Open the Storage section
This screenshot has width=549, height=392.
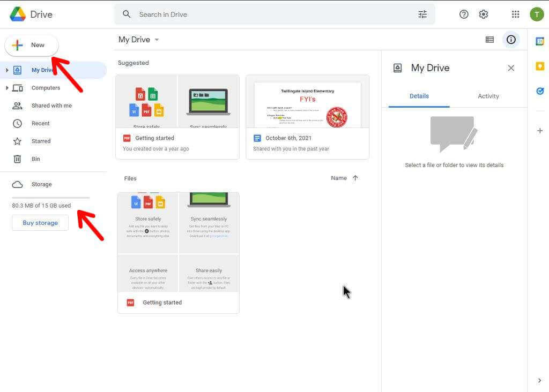point(53,184)
